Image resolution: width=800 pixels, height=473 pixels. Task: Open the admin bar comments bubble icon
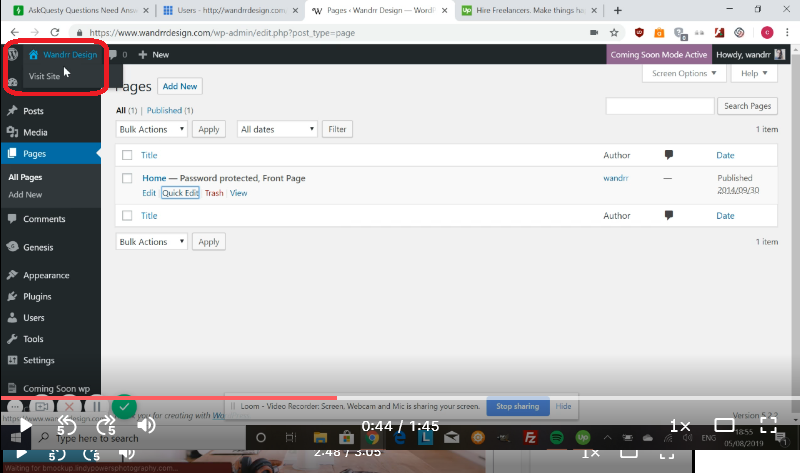pyautogui.click(x=113, y=55)
